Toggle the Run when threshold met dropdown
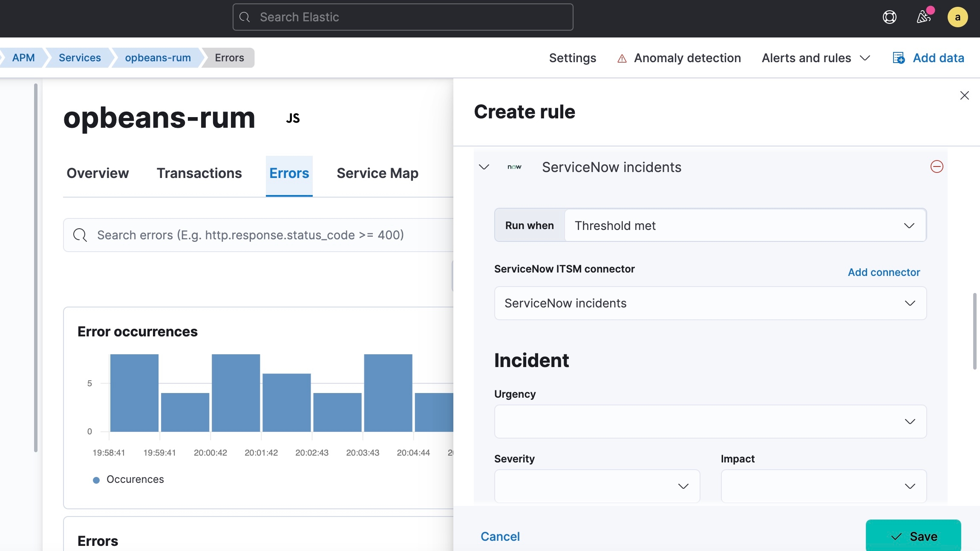The height and width of the screenshot is (551, 980). point(744,225)
